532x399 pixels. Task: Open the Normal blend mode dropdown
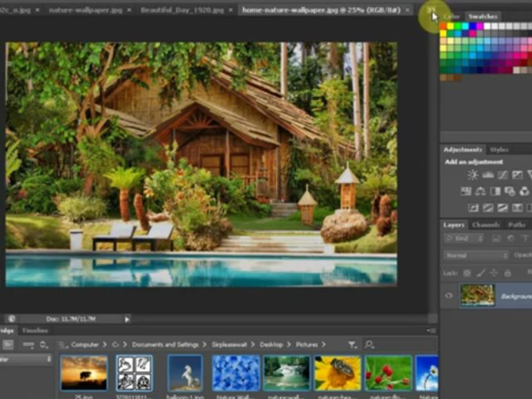pyautogui.click(x=476, y=255)
